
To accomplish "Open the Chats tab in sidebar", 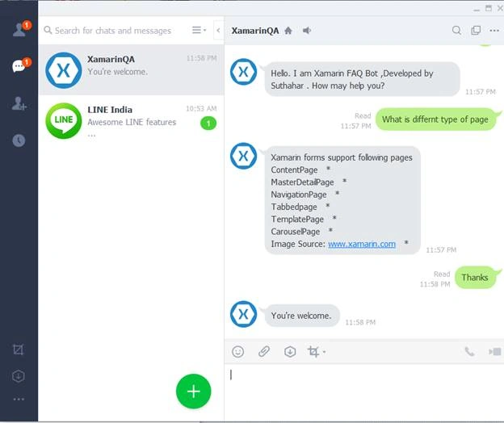I will point(20,65).
